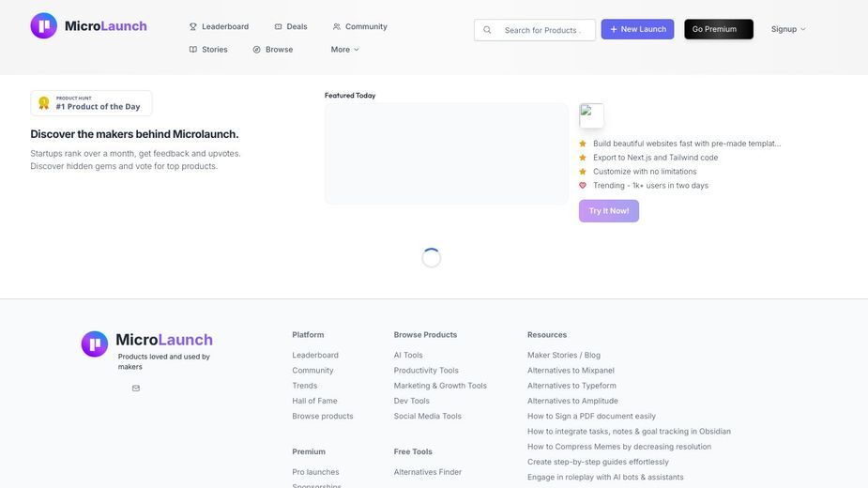Click 'Export to Next.js and Tailwind code' text
Screen dimensions: 868x488
pos(655,158)
